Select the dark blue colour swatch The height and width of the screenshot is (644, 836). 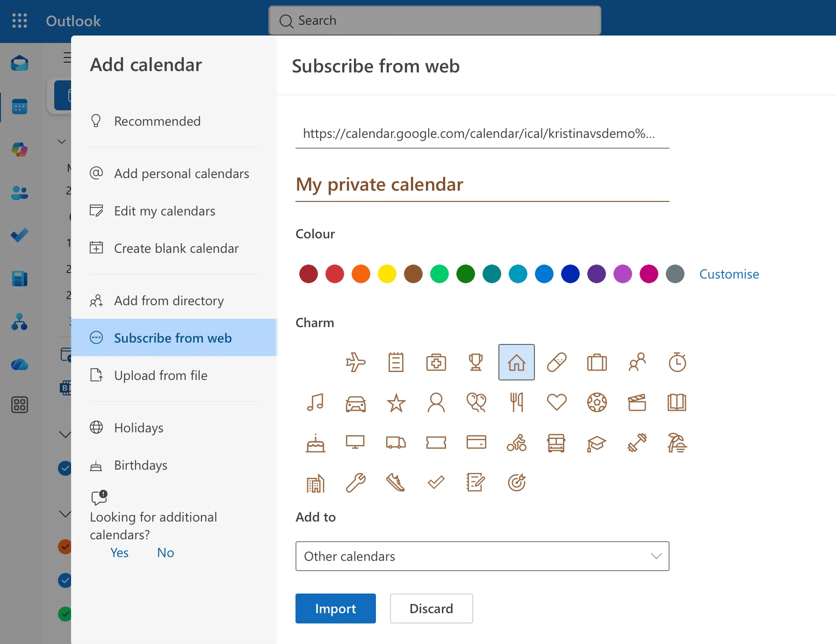570,274
